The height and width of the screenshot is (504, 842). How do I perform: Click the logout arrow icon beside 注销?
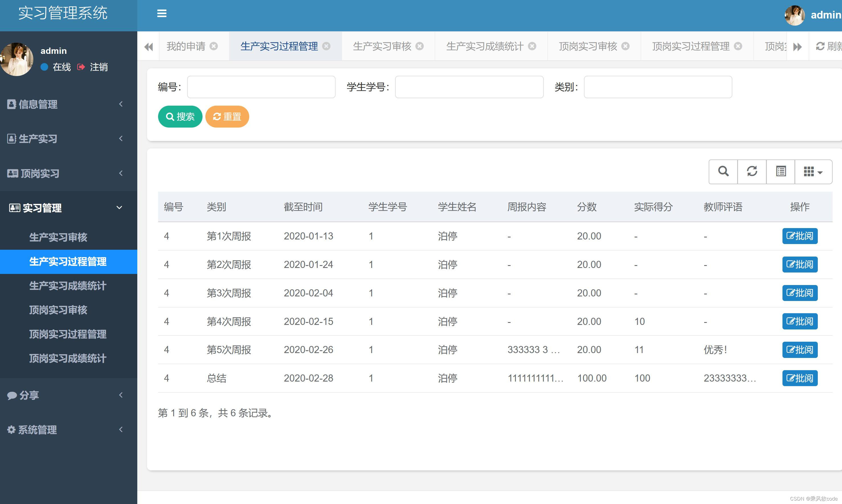tap(81, 67)
